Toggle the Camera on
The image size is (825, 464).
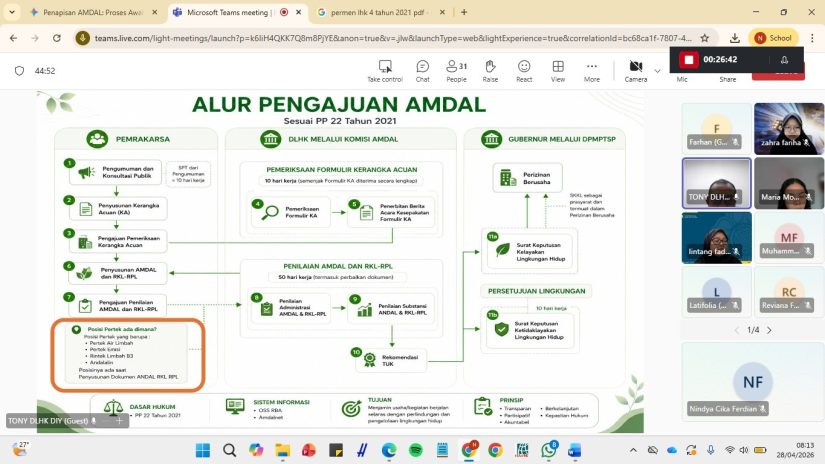click(x=636, y=71)
